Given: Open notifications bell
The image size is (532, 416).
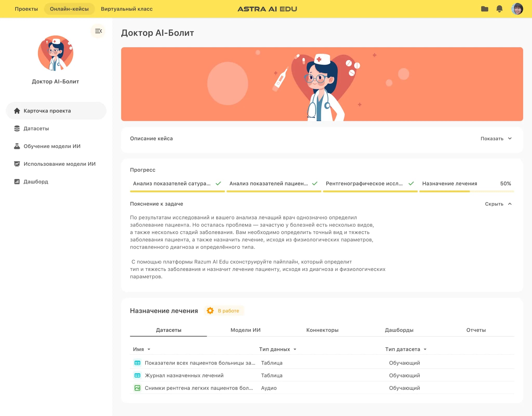Looking at the screenshot, I should pos(499,9).
